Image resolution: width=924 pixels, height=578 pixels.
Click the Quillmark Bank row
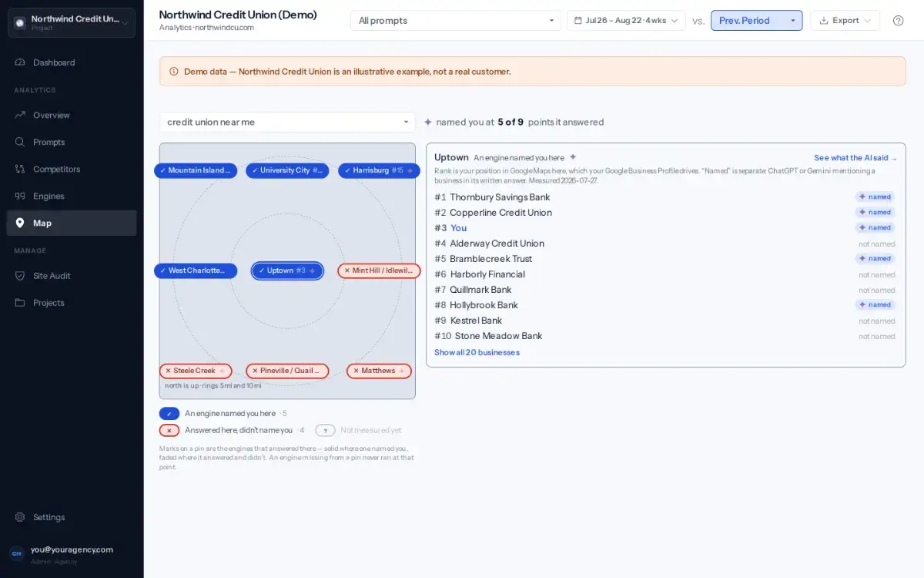click(665, 290)
